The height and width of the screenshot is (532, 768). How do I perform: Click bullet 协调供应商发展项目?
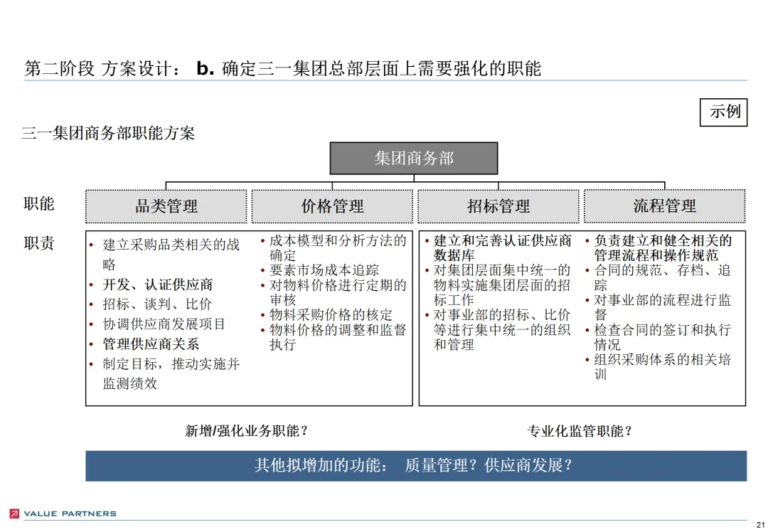tap(164, 324)
